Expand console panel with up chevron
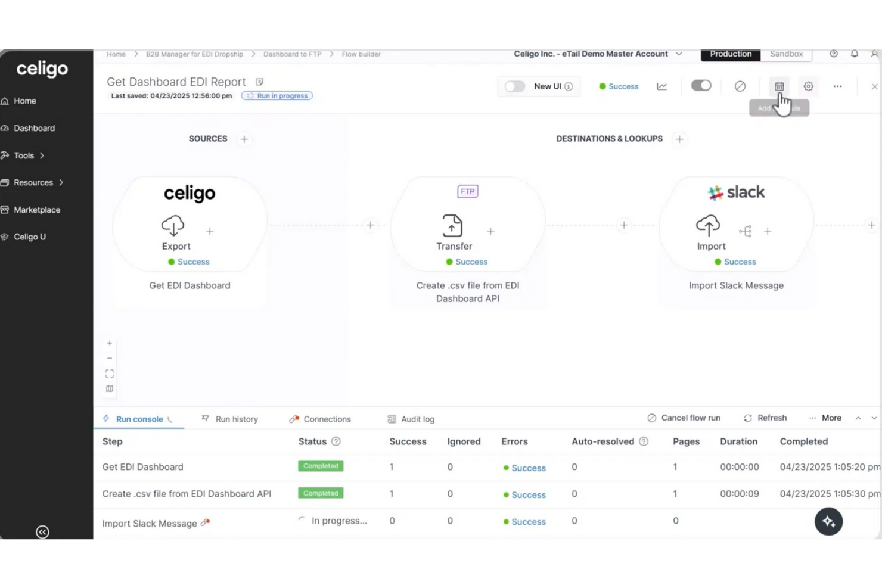The width and height of the screenshot is (882, 588). [x=858, y=418]
